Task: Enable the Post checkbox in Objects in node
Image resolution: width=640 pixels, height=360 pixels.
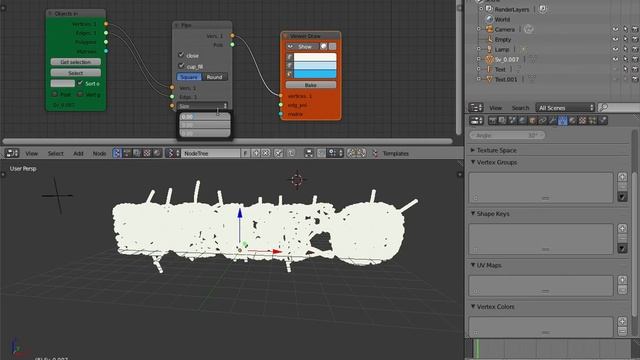Action: [55, 94]
